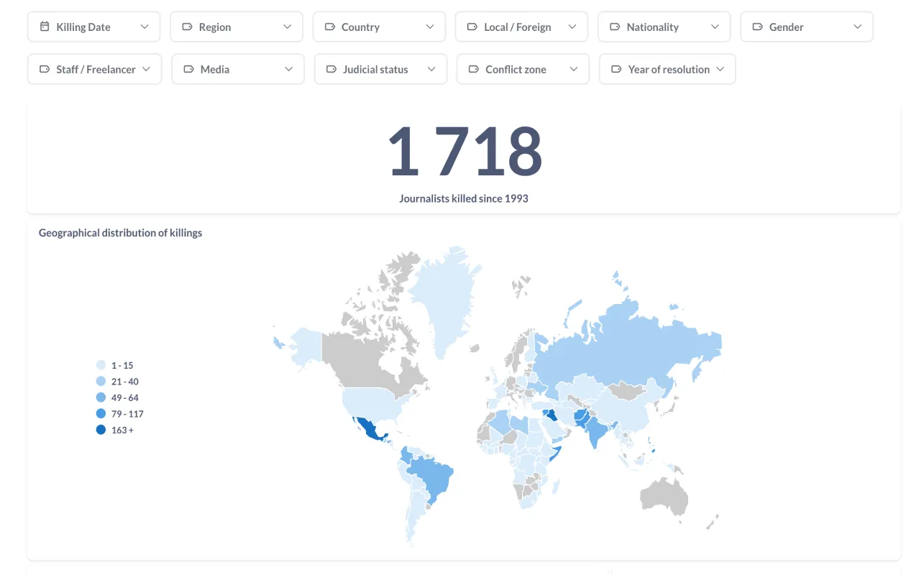Click the tag icon beside Gender

tap(757, 27)
